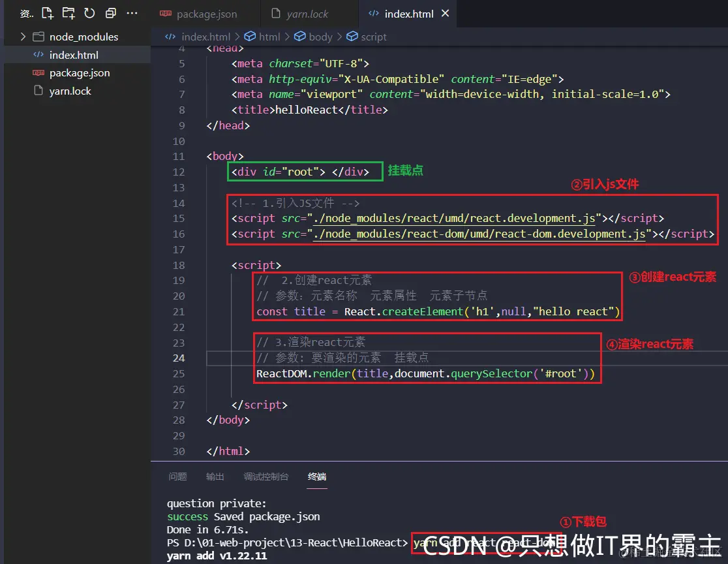Click the 'success Saved package.json' terminal line
This screenshot has height=564, width=728.
point(243,516)
